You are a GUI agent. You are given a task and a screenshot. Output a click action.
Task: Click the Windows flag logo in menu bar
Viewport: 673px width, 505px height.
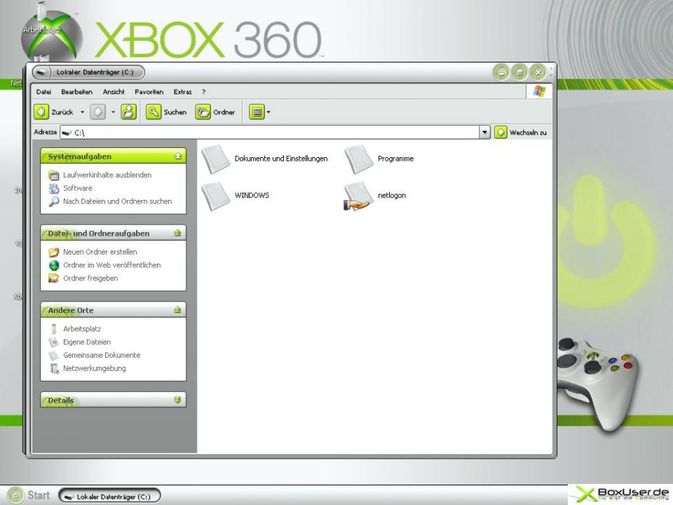[x=540, y=91]
